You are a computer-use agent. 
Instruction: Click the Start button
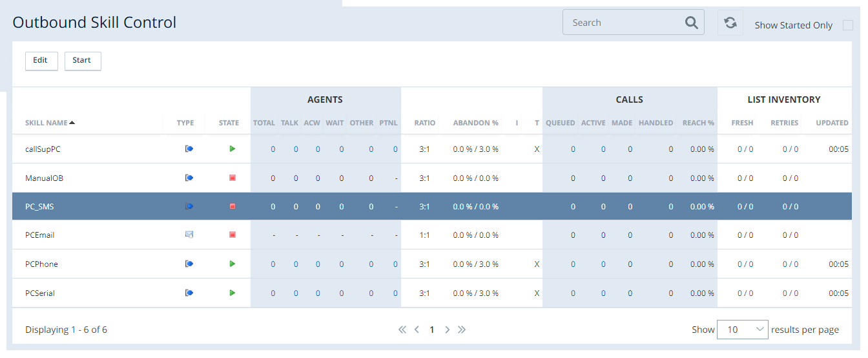pos(83,61)
